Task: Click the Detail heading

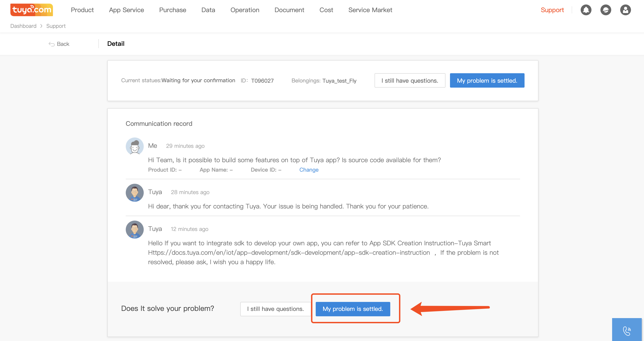Action: click(116, 44)
